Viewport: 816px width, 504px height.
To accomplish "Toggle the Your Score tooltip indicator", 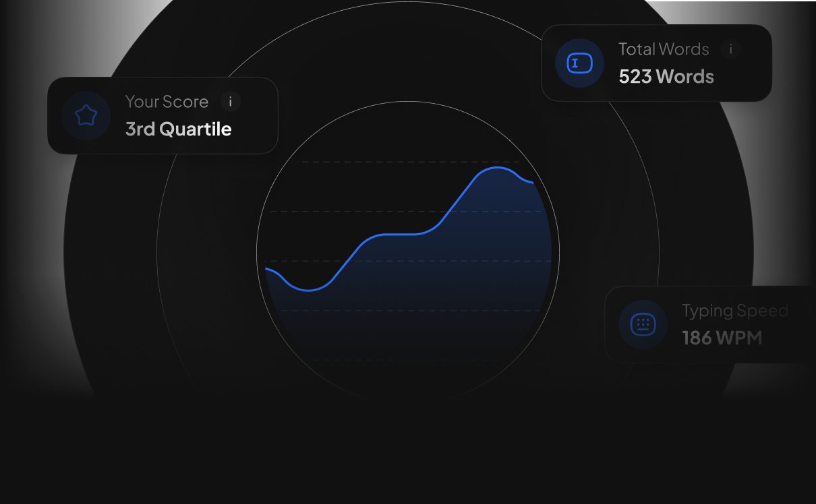I will coord(231,102).
